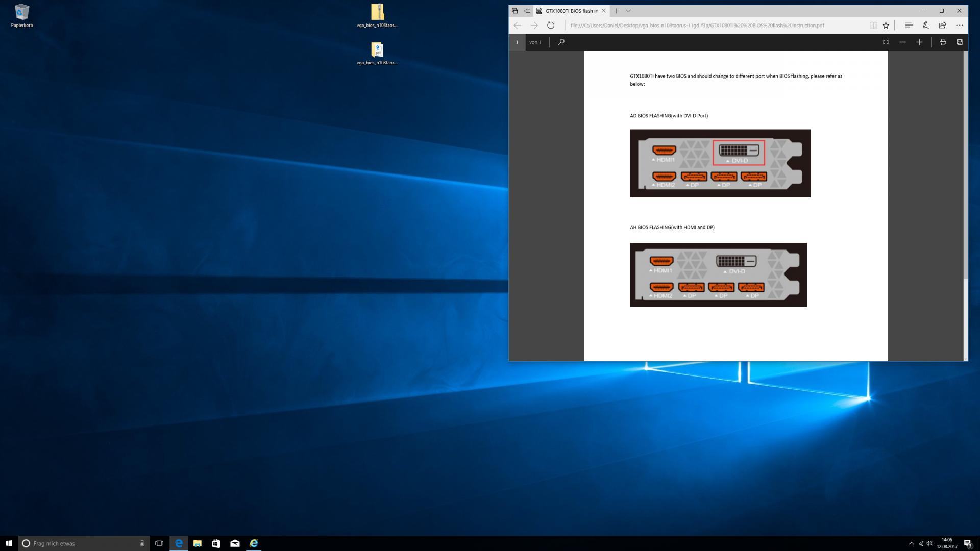This screenshot has height=551, width=980.
Task: Set these tabs aside in Edge
Action: point(527,11)
